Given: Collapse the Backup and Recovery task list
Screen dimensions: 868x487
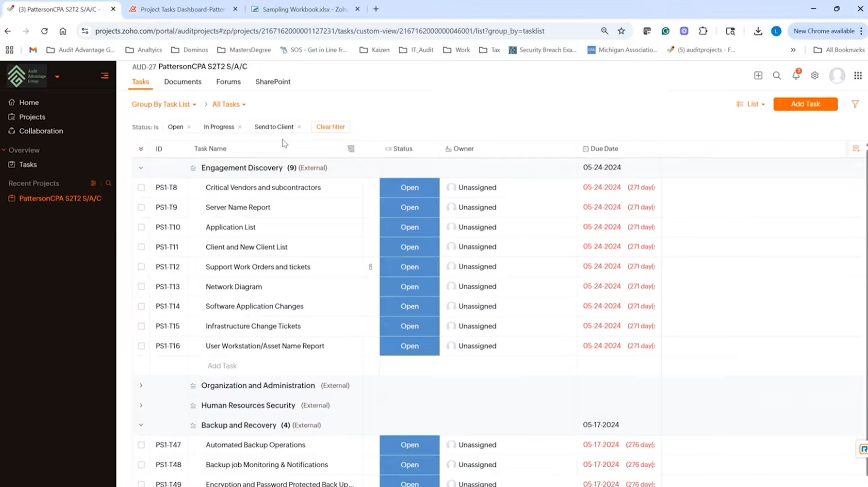Looking at the screenshot, I should [141, 425].
